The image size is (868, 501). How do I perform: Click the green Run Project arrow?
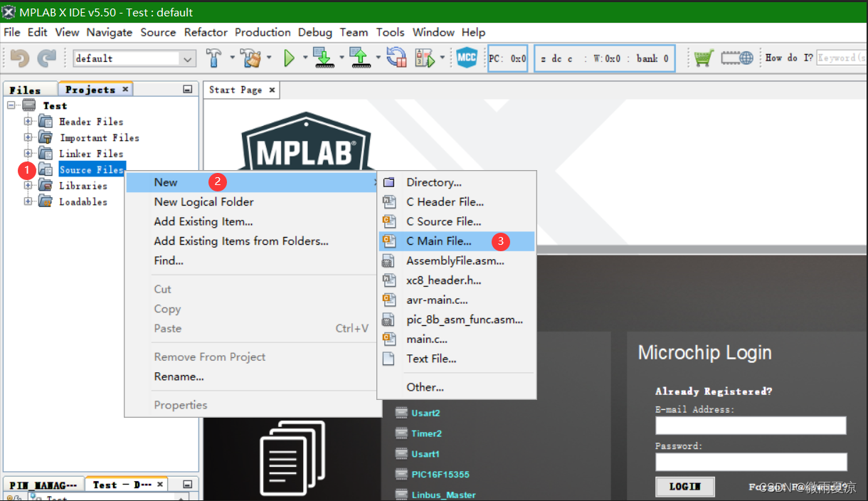(289, 58)
